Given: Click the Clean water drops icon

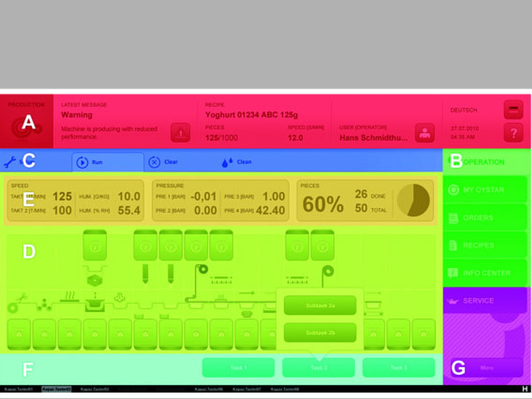Looking at the screenshot, I should point(227,162).
